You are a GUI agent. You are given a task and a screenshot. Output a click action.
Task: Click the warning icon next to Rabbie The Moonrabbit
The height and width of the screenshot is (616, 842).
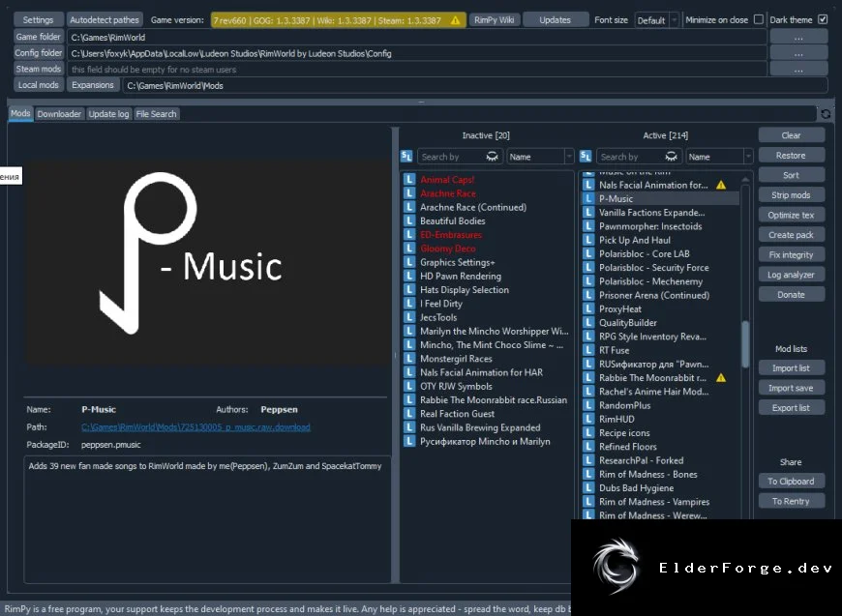721,378
